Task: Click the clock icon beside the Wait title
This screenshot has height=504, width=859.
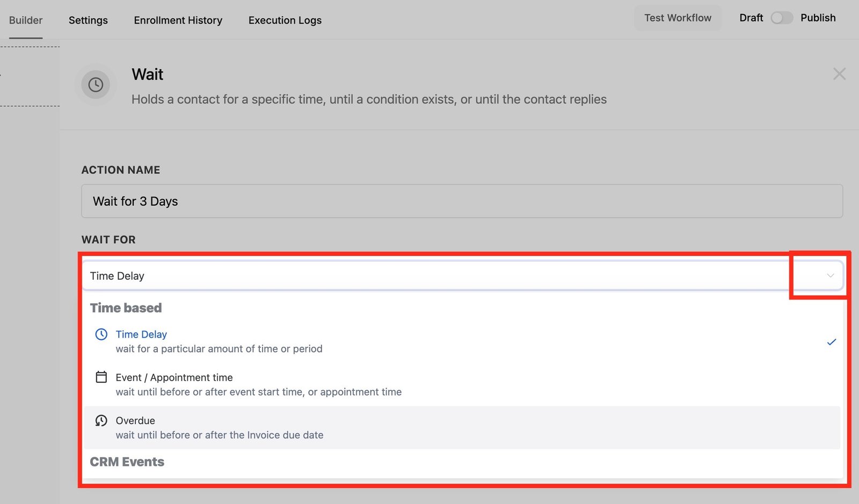Action: click(x=96, y=85)
